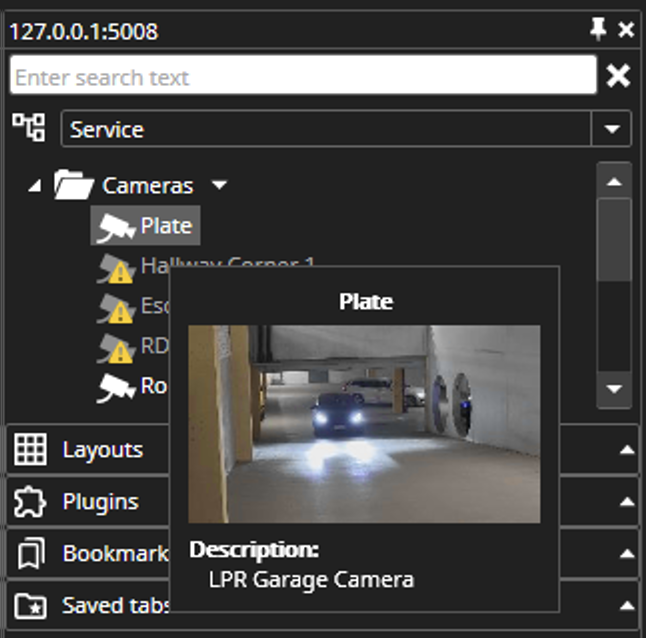Click the Cameras folder icon
The width and height of the screenshot is (646, 638).
click(x=74, y=186)
